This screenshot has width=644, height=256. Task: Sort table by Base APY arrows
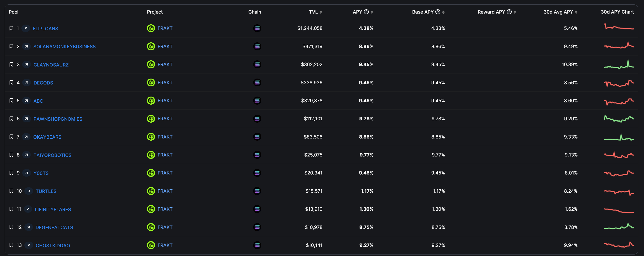coord(443,12)
